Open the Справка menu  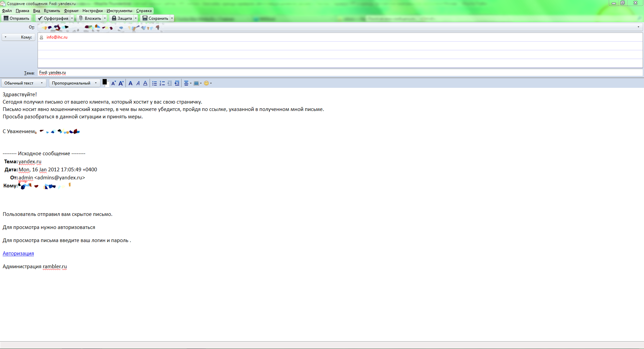[144, 11]
